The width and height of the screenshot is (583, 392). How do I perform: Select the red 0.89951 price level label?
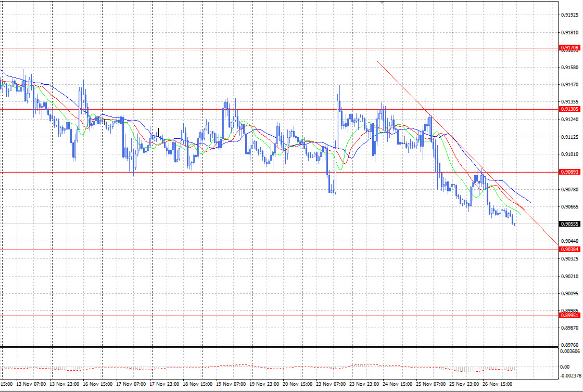point(569,316)
